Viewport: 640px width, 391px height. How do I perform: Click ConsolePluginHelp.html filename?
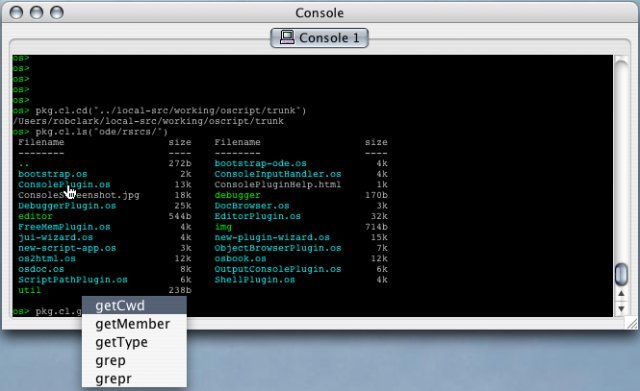click(x=278, y=184)
